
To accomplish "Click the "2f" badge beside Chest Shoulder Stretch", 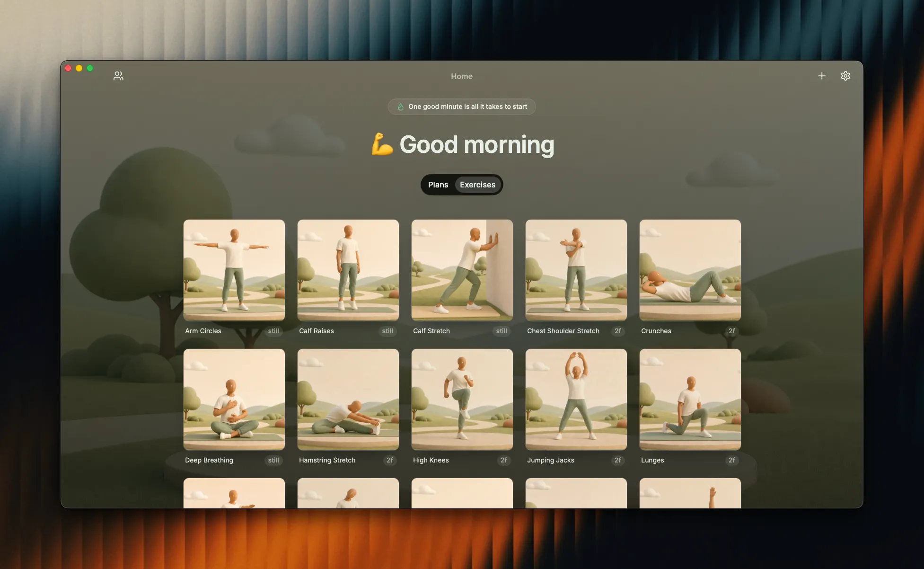I will (618, 331).
